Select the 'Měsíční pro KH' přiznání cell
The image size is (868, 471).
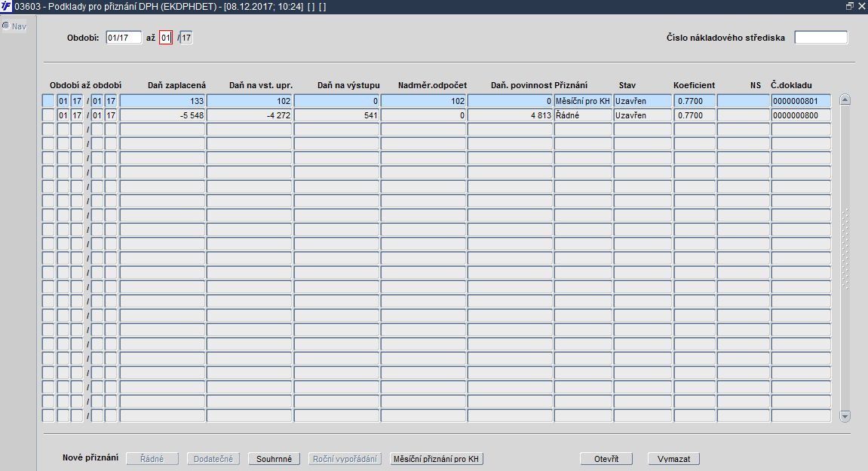[x=584, y=101]
